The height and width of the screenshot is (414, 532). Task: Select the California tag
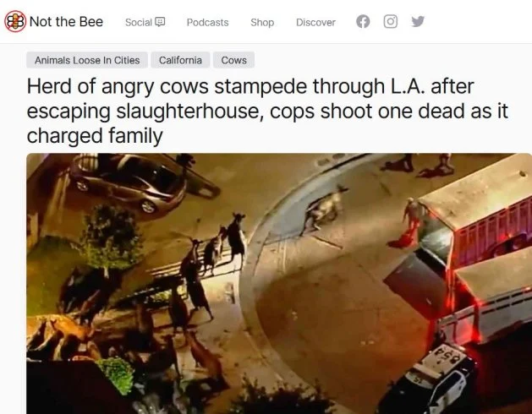(180, 60)
